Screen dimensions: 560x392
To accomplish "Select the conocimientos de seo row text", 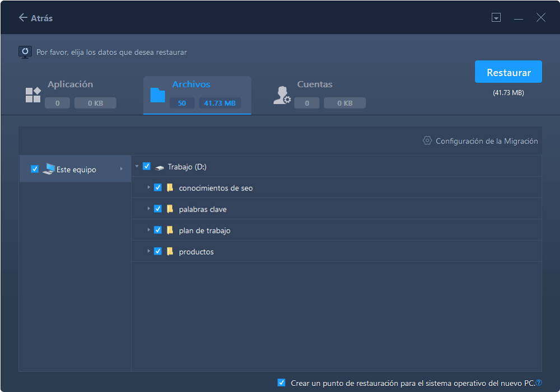I will pyautogui.click(x=216, y=188).
